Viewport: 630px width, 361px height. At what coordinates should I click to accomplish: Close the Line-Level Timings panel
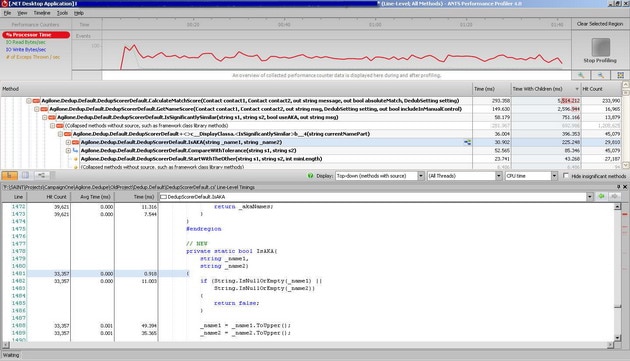coord(625,187)
